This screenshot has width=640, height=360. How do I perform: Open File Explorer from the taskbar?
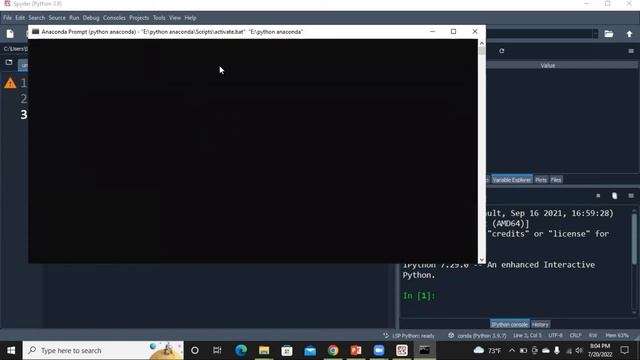pyautogui.click(x=264, y=351)
